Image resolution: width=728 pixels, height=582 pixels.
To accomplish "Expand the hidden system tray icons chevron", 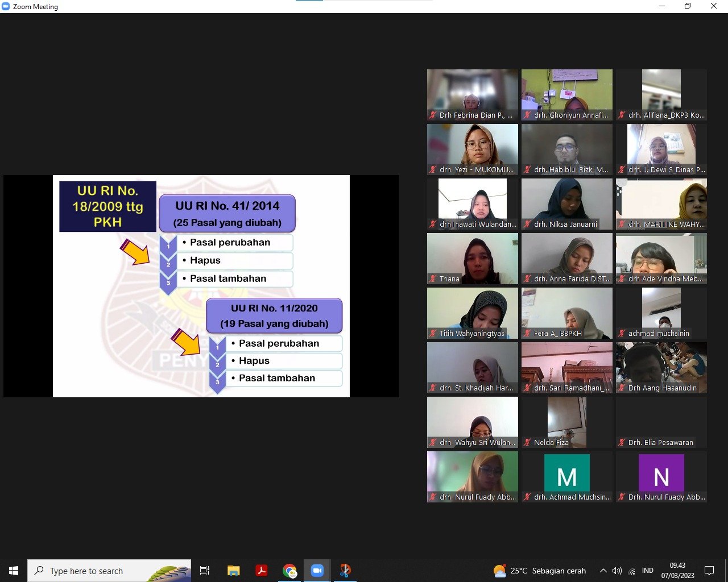I will 603,571.
